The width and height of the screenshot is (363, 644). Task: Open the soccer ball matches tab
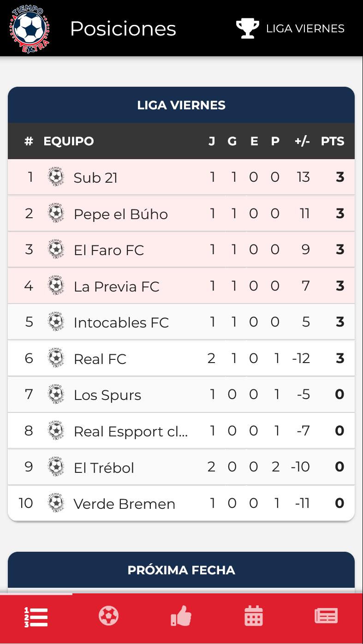tap(108, 616)
